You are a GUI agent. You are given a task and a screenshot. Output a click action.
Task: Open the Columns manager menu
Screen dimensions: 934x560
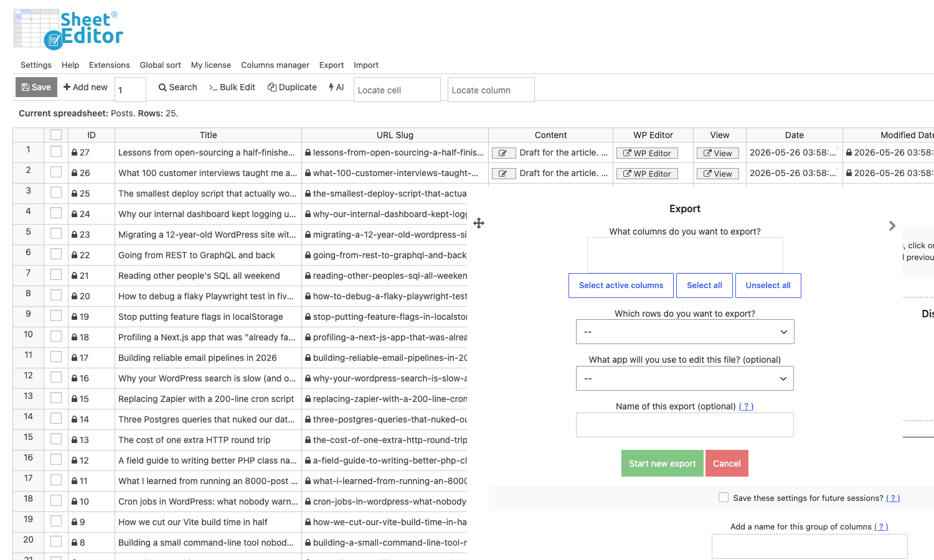(x=275, y=65)
